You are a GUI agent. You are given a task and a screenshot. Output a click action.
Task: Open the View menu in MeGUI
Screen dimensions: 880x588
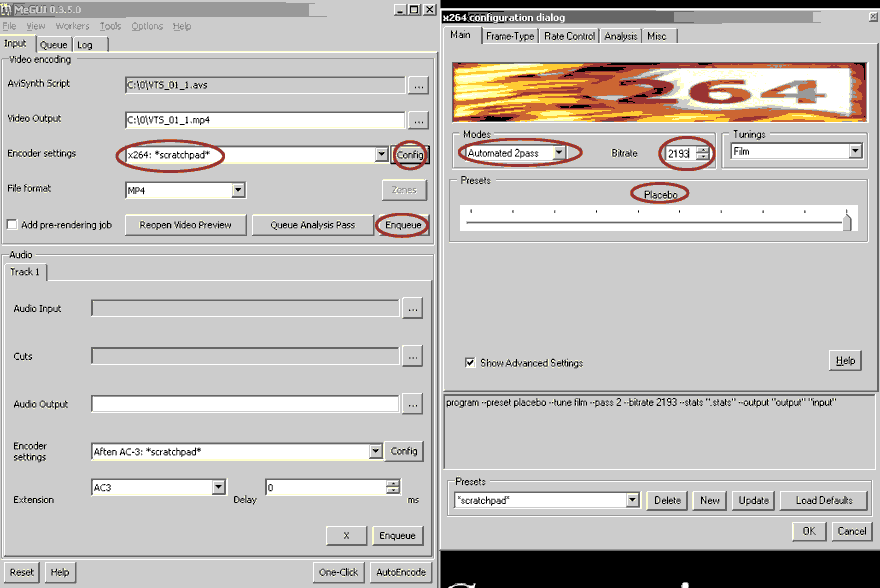[x=35, y=26]
